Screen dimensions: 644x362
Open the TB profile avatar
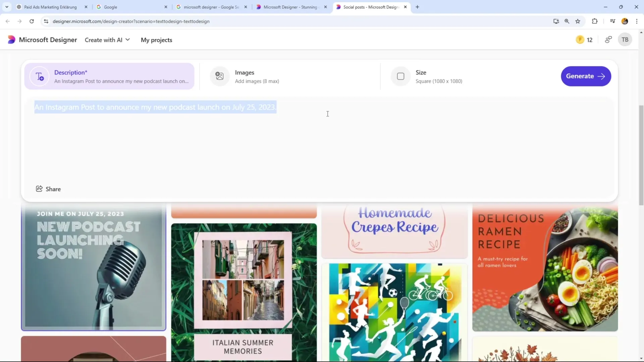tap(625, 40)
